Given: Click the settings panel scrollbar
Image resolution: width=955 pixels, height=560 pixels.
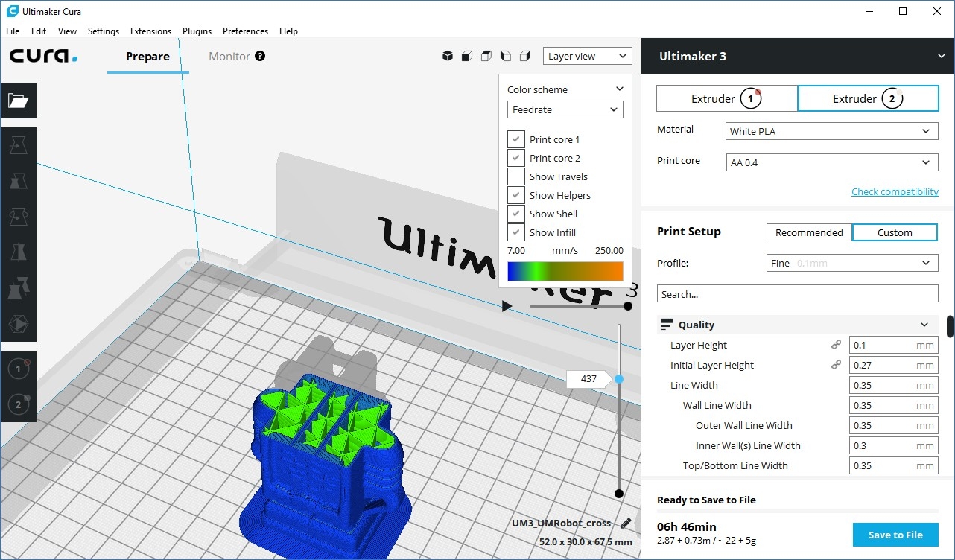Looking at the screenshot, I should 950,326.
